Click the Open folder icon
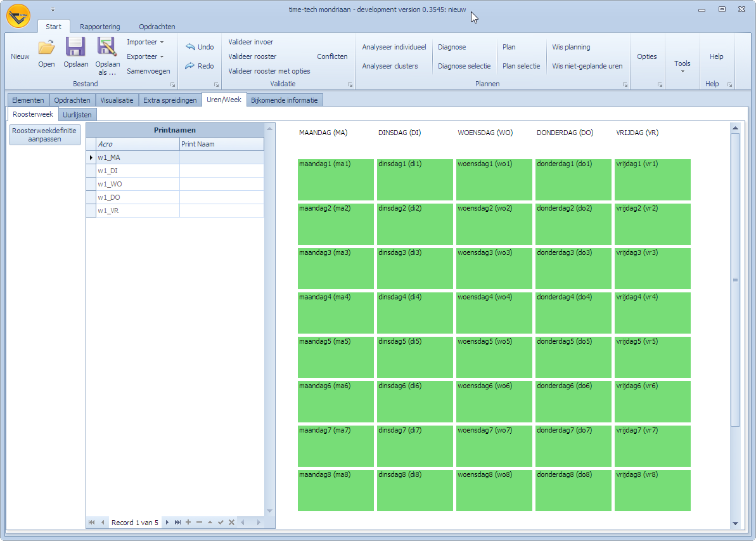This screenshot has height=541, width=756. (46, 48)
